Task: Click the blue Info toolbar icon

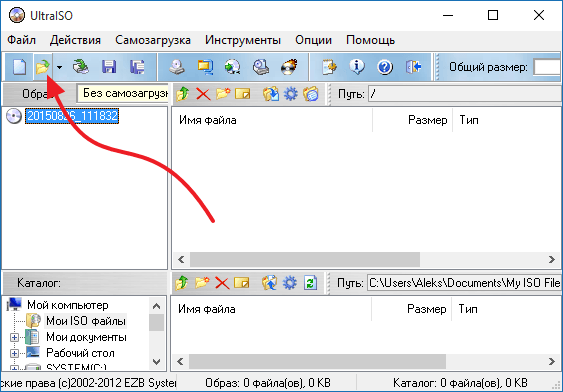Action: pyautogui.click(x=357, y=67)
